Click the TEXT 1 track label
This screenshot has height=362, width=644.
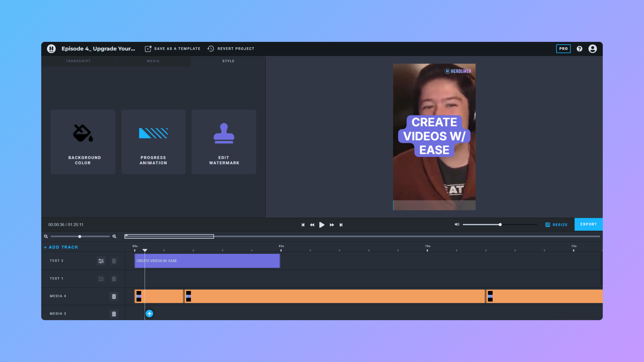click(x=57, y=279)
